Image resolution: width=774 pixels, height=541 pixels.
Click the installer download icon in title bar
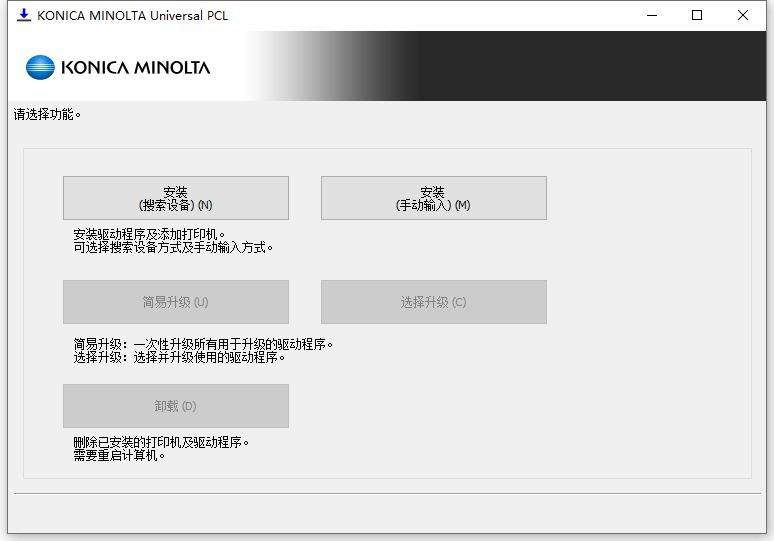(x=24, y=15)
